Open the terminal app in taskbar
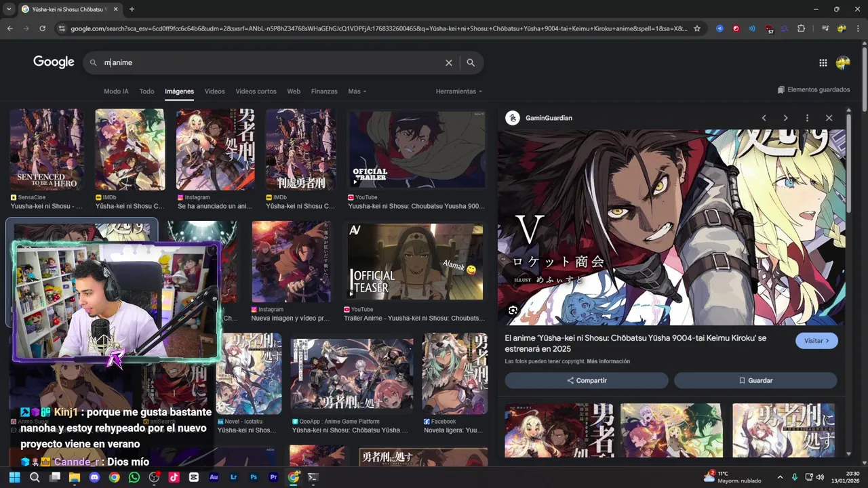 (x=313, y=477)
